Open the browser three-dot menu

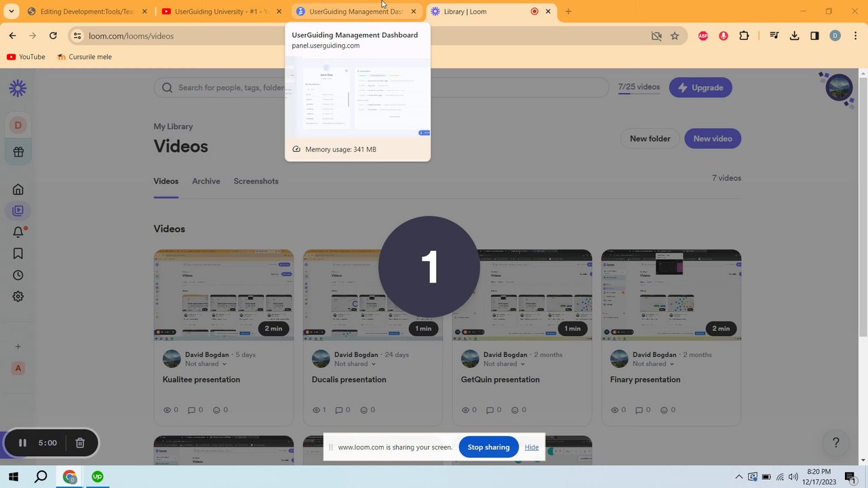click(x=856, y=36)
